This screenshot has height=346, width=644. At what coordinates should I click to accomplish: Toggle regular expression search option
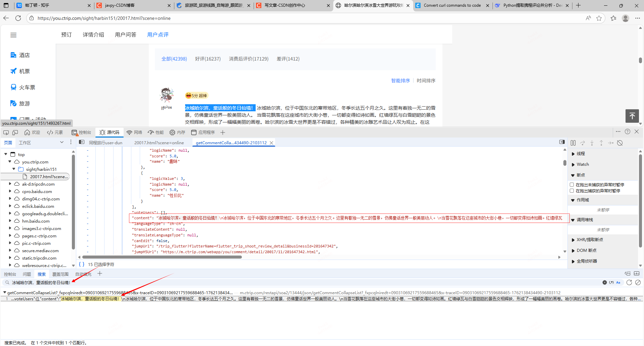(x=611, y=282)
